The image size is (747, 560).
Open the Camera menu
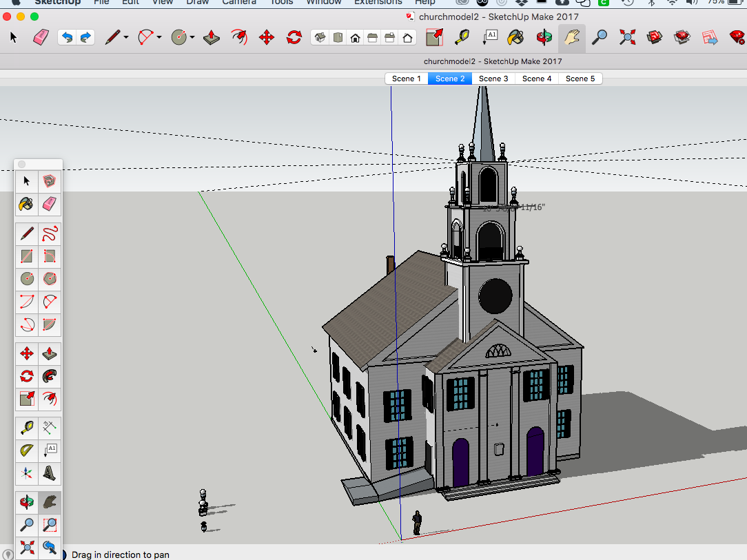pos(239,3)
